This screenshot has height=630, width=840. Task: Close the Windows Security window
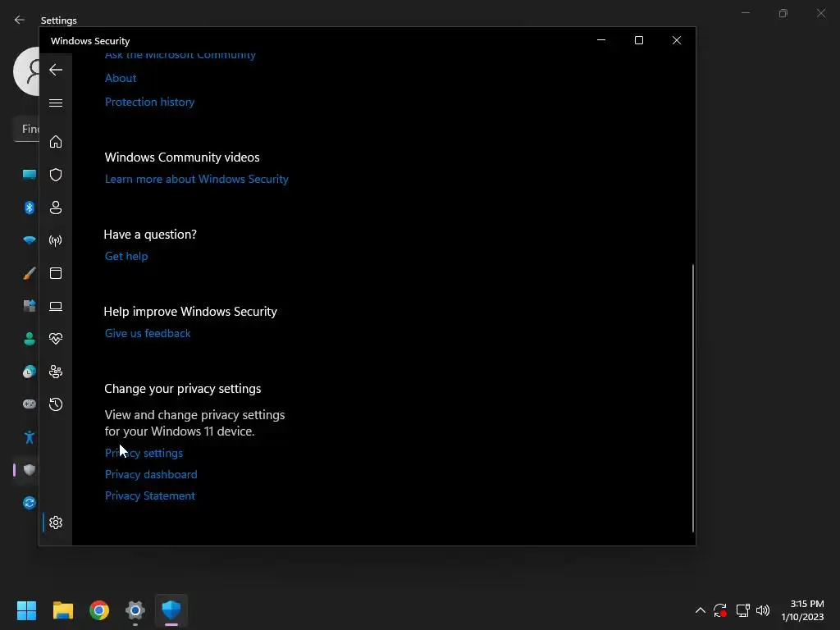tap(677, 40)
